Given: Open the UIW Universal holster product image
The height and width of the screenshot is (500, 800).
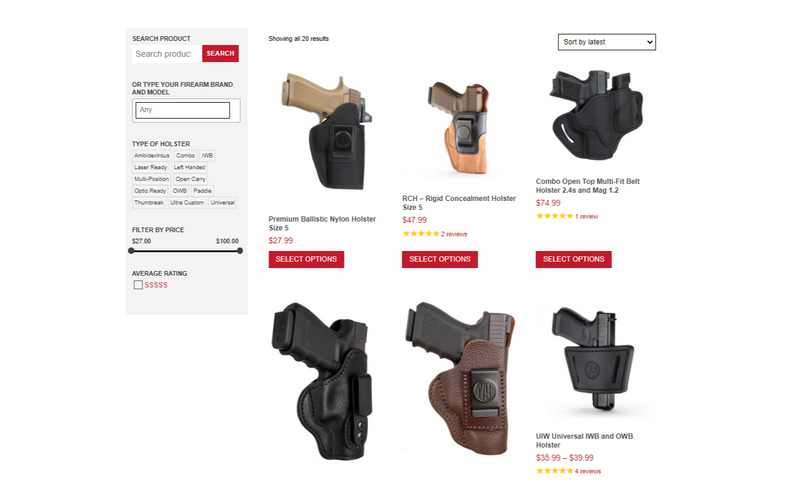Looking at the screenshot, I should click(x=593, y=359).
